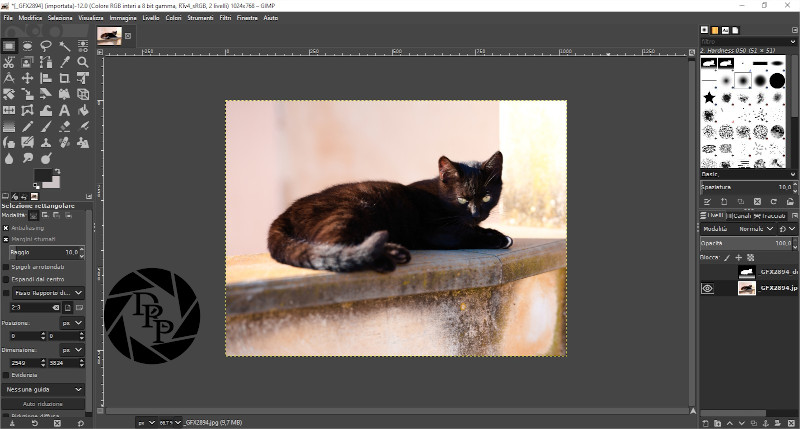
Task: Select the Color Picker eyedropper tool
Action: click(x=64, y=62)
